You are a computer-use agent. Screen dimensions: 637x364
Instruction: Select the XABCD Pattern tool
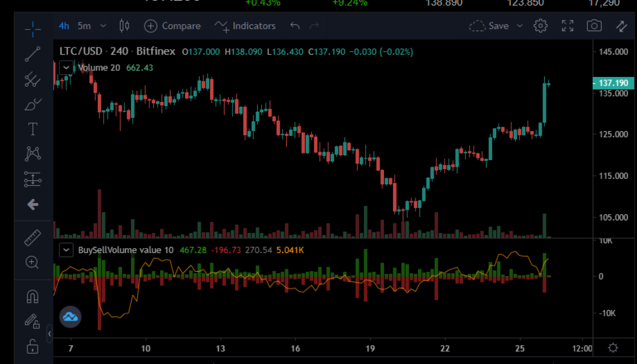click(32, 153)
